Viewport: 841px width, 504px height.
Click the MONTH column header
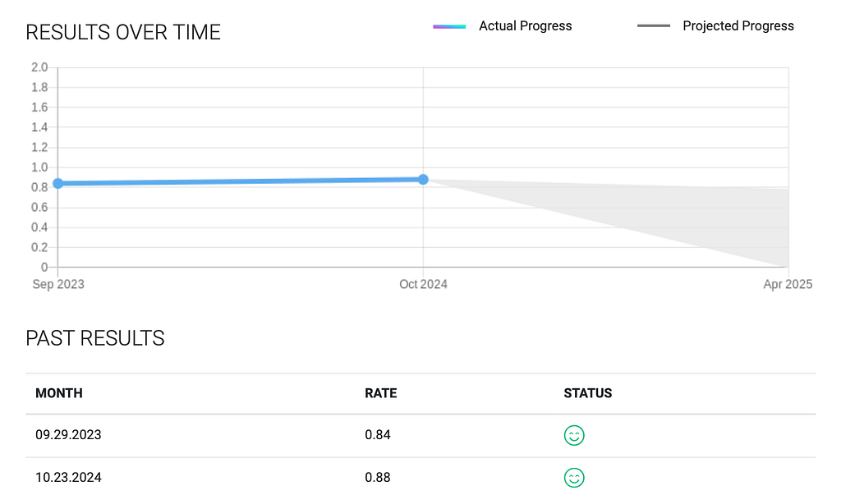click(59, 393)
